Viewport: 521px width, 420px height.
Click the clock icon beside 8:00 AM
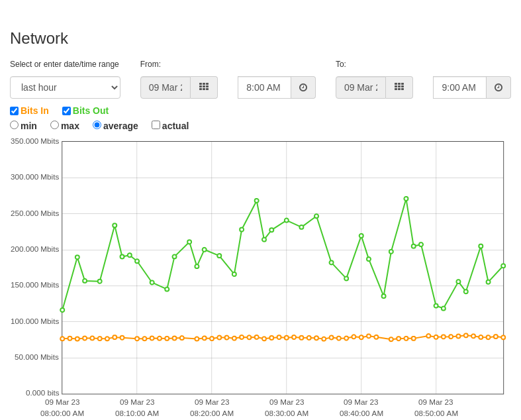(x=303, y=87)
